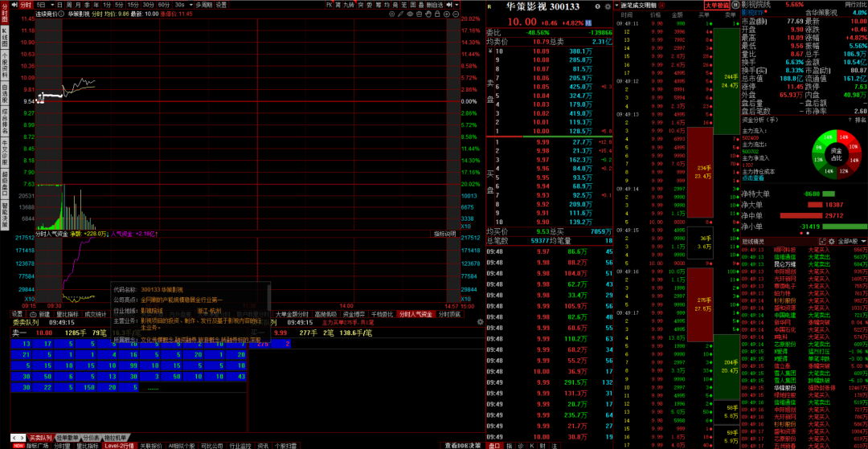
Task: Click the 净小单 green bar
Action: (845, 227)
